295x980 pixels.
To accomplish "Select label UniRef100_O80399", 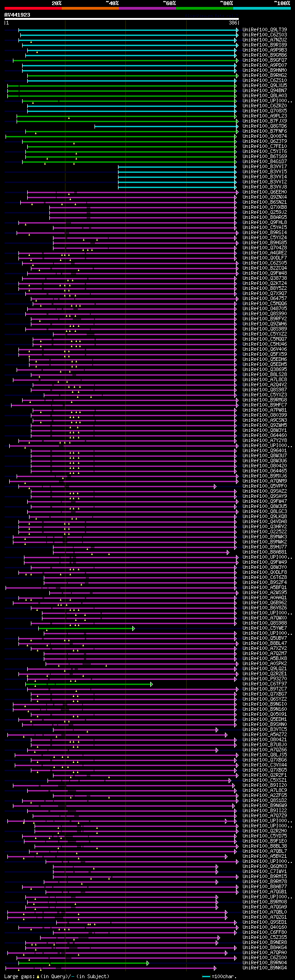I will [265, 415].
